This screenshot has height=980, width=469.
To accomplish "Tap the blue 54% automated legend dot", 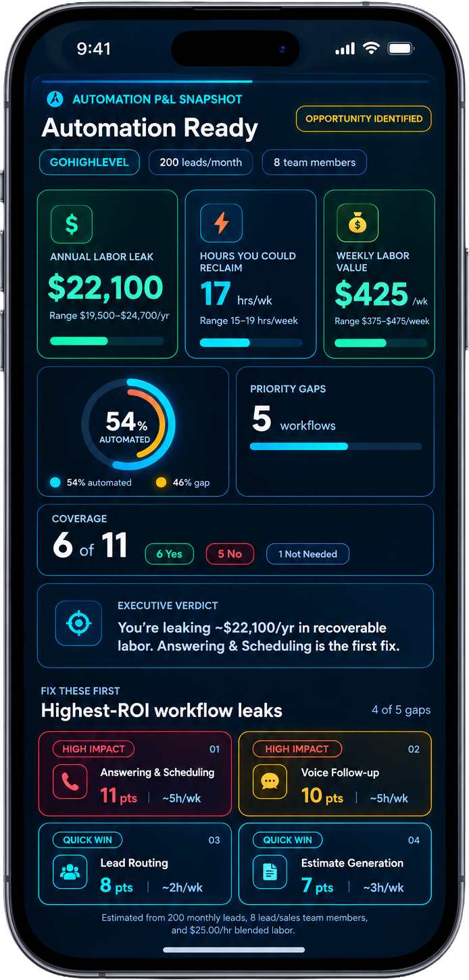I will [55, 483].
